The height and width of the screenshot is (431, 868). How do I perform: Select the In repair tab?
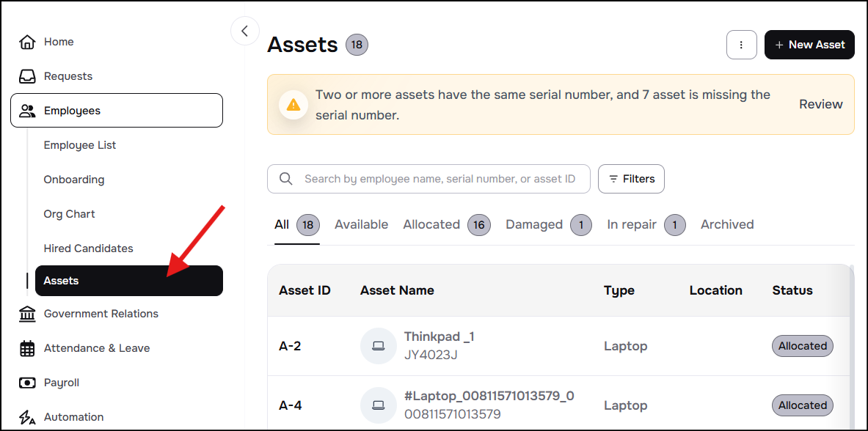[x=632, y=225]
